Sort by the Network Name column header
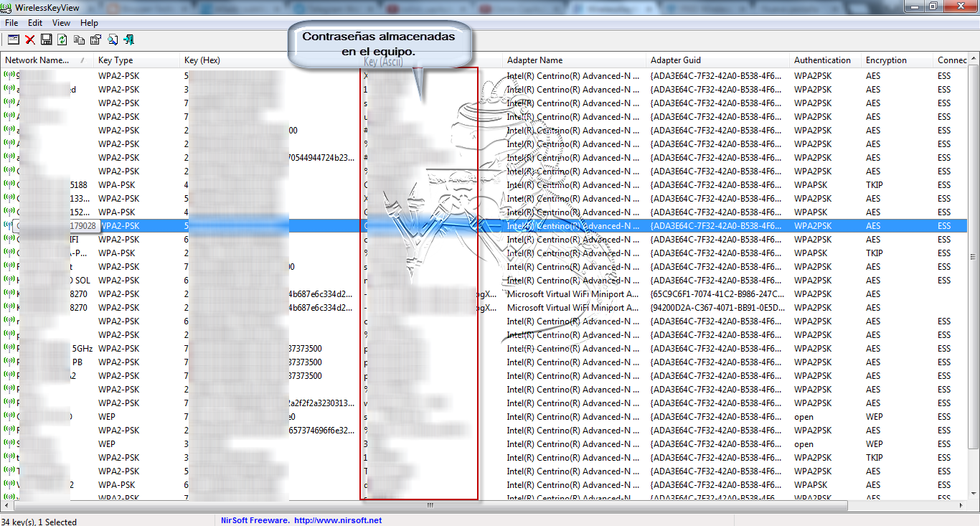980x526 pixels. [47, 60]
